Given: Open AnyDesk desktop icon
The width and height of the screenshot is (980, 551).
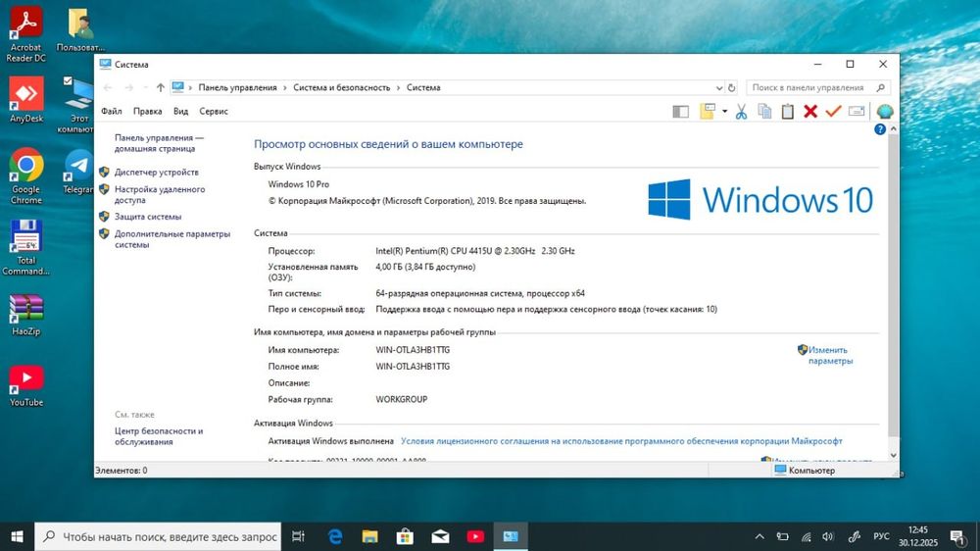Looking at the screenshot, I should coord(26,99).
